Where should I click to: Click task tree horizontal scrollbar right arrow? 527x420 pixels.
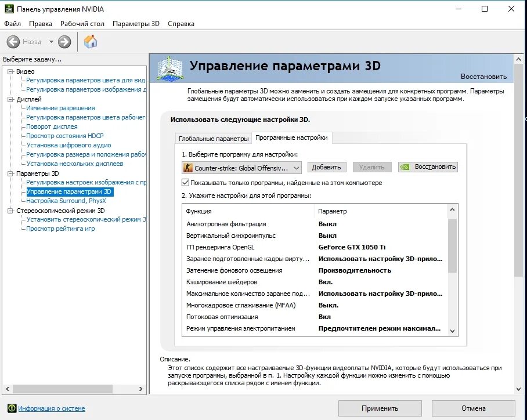141,389
